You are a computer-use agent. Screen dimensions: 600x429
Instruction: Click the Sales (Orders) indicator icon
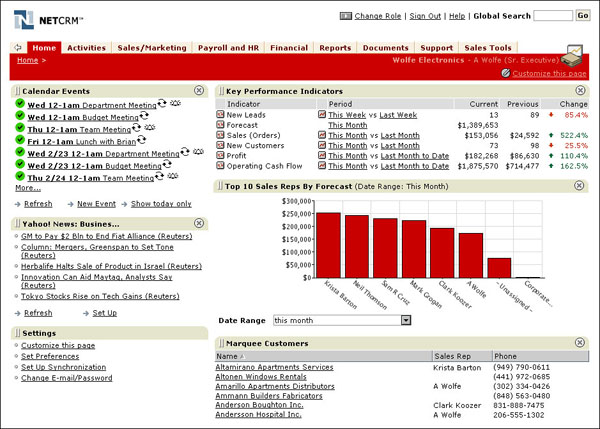(220, 135)
